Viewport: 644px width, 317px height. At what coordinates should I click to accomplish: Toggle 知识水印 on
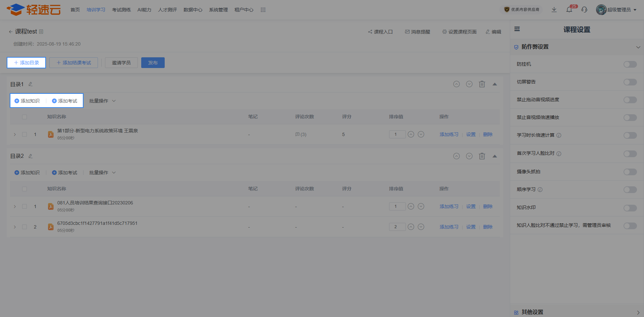click(630, 208)
